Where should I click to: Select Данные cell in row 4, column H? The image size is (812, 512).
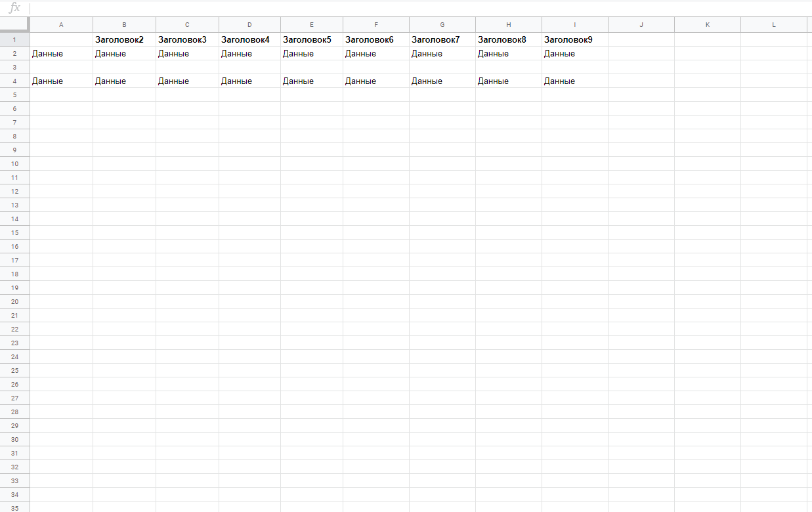[x=509, y=81]
